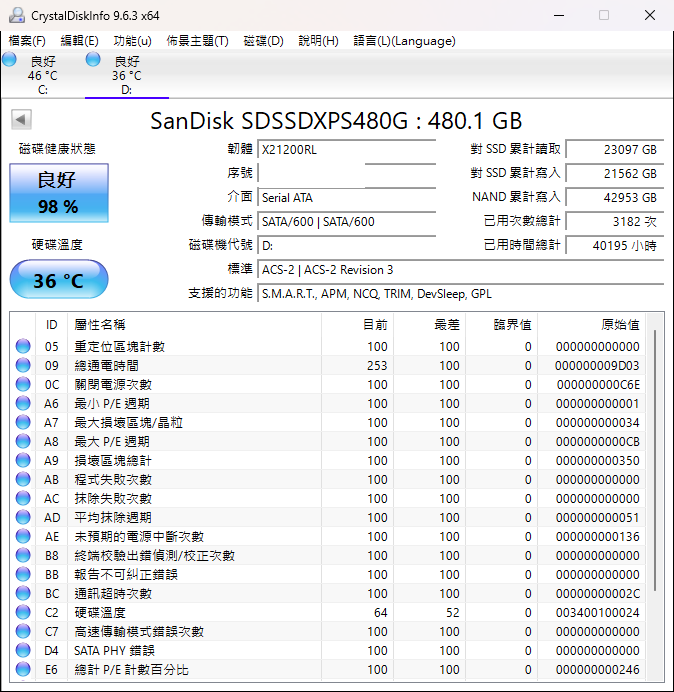This screenshot has height=692, width=674.
Task: Click the 臨界值 column header
Action: [x=501, y=325]
